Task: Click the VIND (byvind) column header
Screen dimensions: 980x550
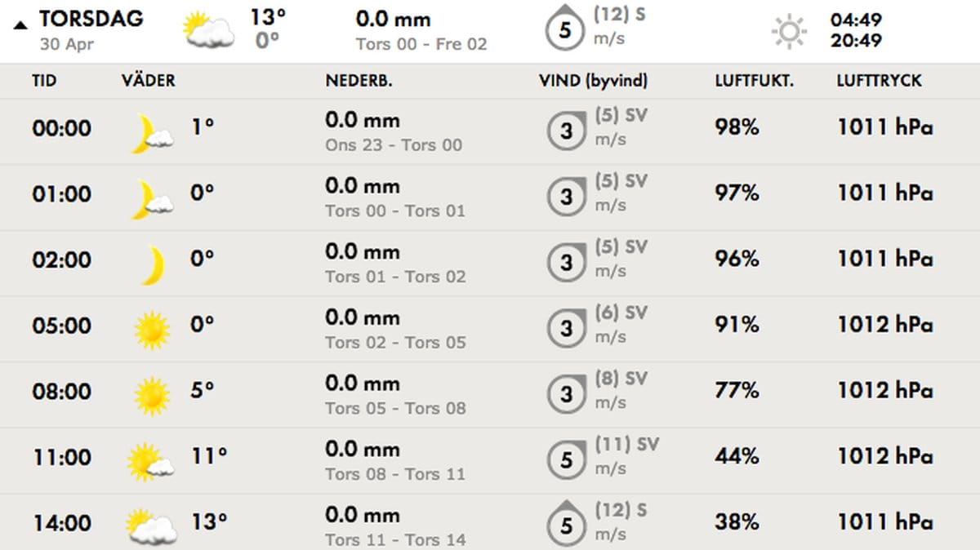Action: click(594, 81)
